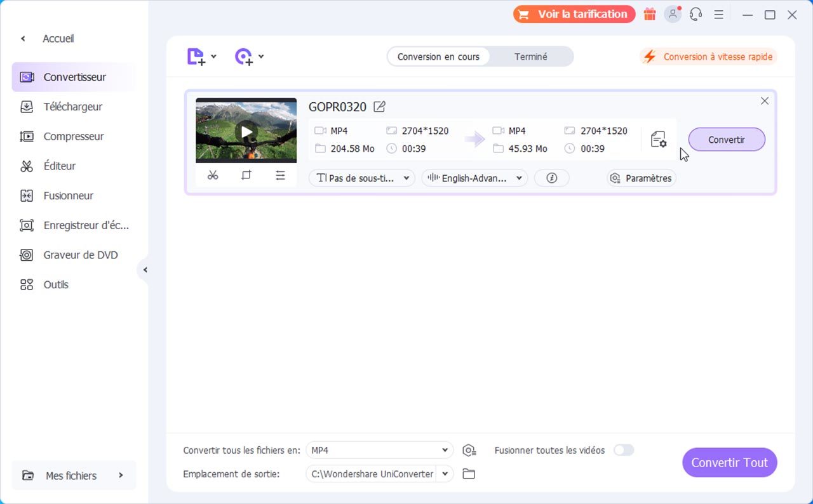Switch to Conversion en cours tab

pyautogui.click(x=438, y=56)
